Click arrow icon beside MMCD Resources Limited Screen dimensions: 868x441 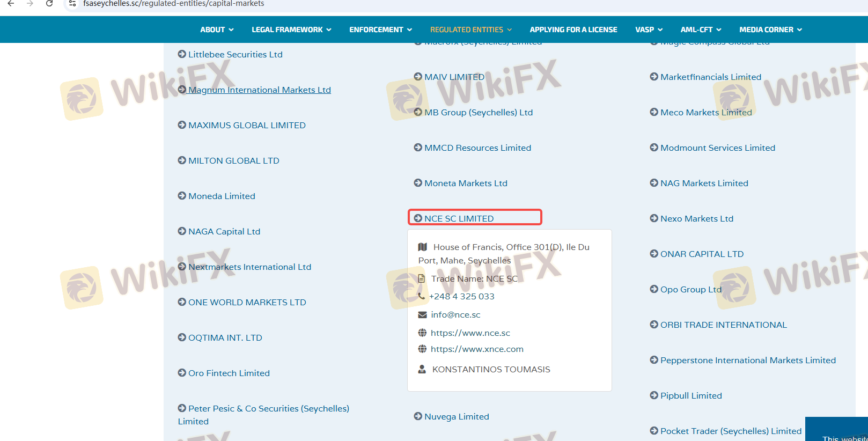pos(418,148)
